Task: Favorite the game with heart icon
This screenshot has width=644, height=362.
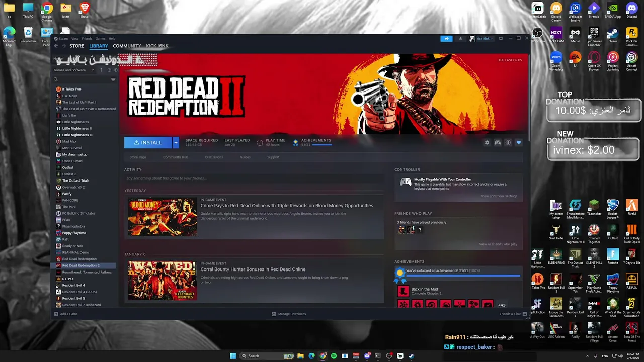Action: point(519,143)
